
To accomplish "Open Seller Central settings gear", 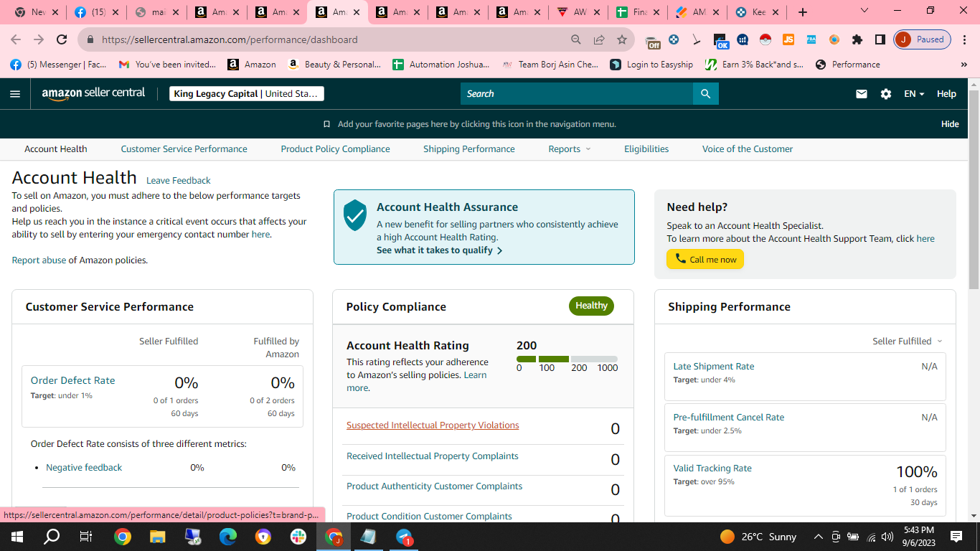I will [x=886, y=94].
